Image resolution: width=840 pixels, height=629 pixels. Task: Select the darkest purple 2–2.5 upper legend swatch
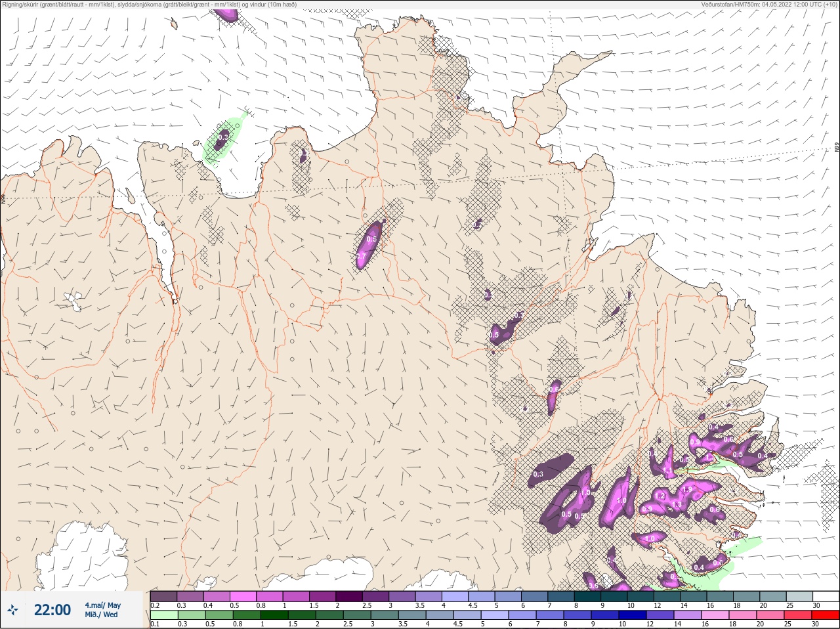[350, 596]
